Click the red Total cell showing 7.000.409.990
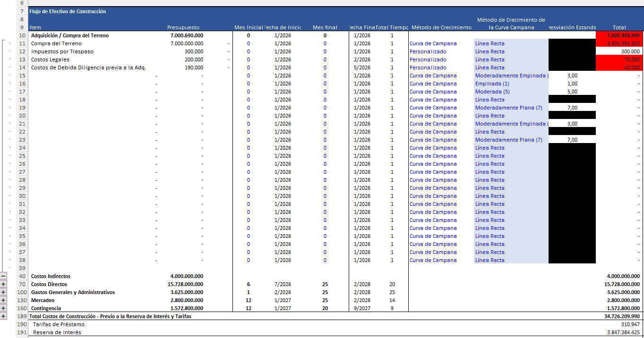Screen dimensions: 644x338 click(x=619, y=35)
